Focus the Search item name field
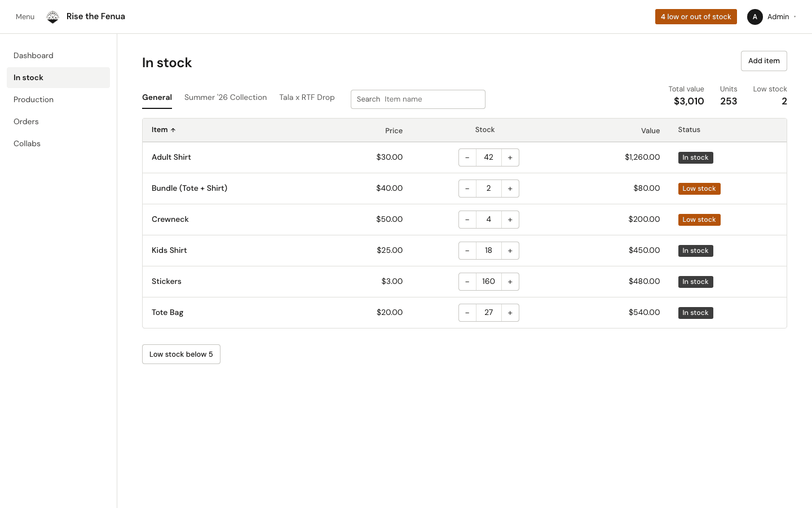Image resolution: width=812 pixels, height=508 pixels. 418,99
